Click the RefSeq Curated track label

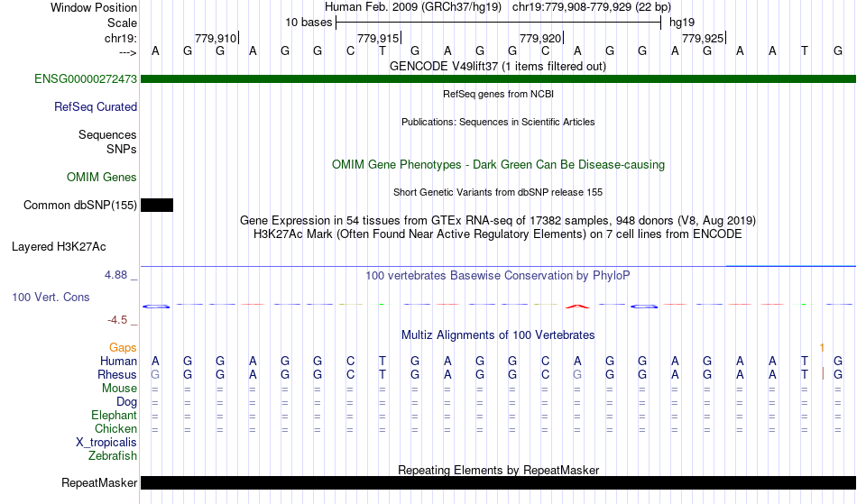click(x=95, y=106)
